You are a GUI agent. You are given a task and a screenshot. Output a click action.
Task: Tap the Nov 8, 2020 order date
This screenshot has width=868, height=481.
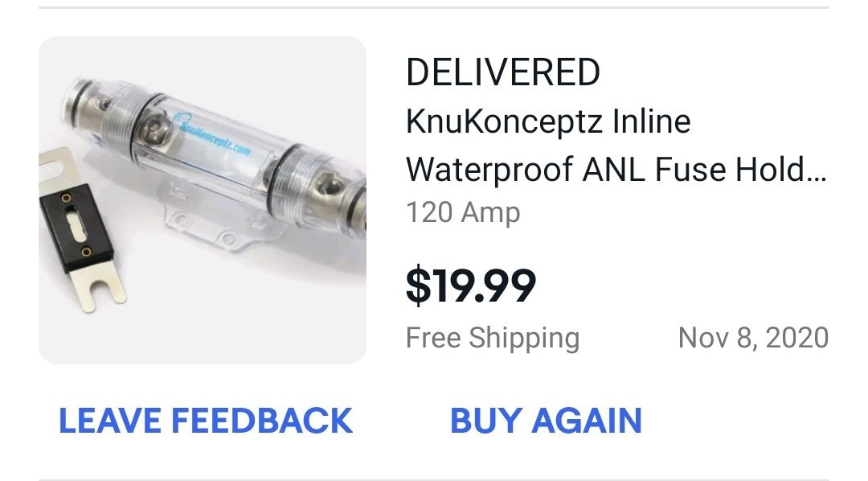[753, 338]
